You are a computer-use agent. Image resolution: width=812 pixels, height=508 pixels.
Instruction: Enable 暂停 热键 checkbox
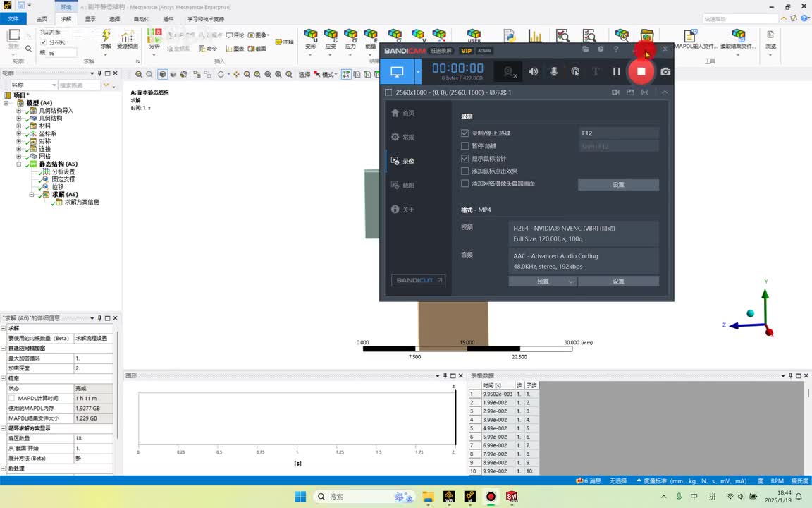(x=465, y=145)
